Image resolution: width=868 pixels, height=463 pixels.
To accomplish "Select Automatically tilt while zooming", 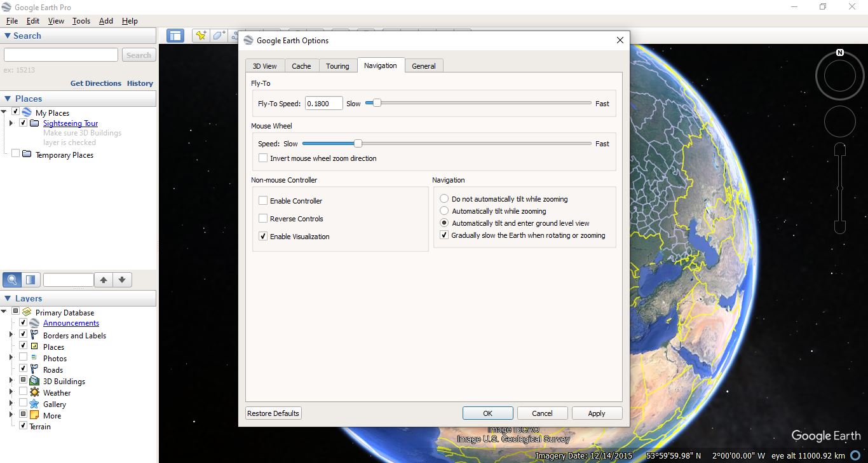I will coord(444,211).
